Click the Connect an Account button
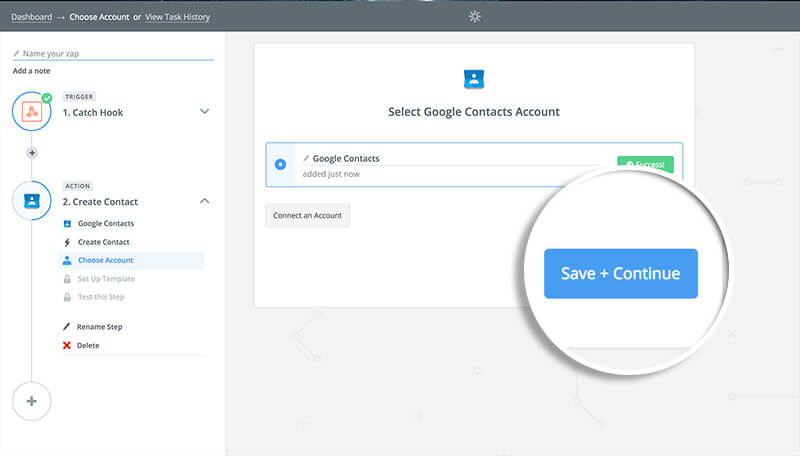The width and height of the screenshot is (800, 456). [308, 215]
